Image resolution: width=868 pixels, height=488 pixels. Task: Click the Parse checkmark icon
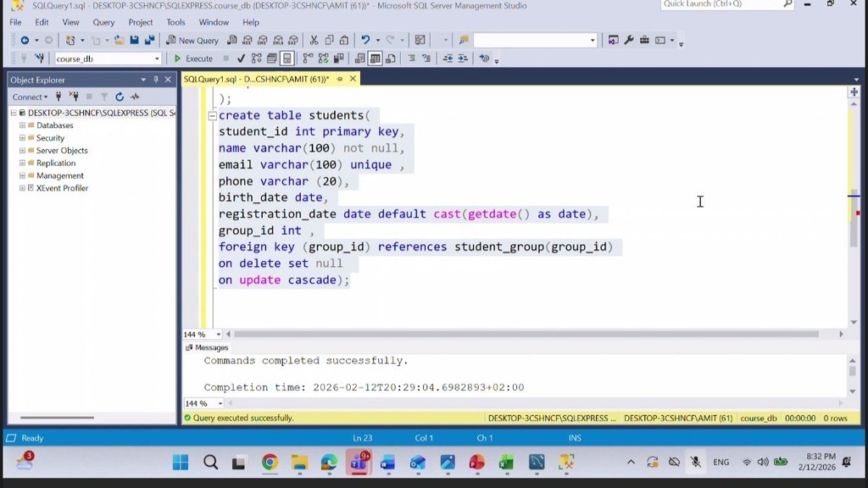point(242,58)
